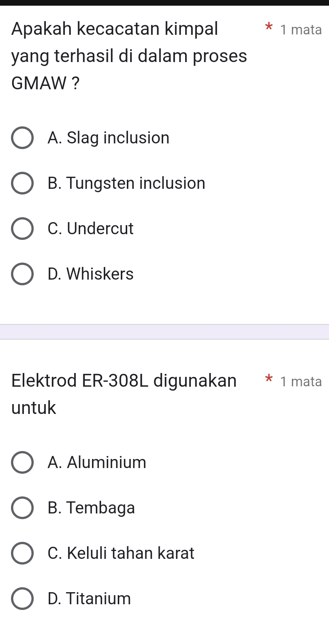Click the "D. Whiskers" option text
Image resolution: width=329 pixels, height=644 pixels.
coord(90,274)
